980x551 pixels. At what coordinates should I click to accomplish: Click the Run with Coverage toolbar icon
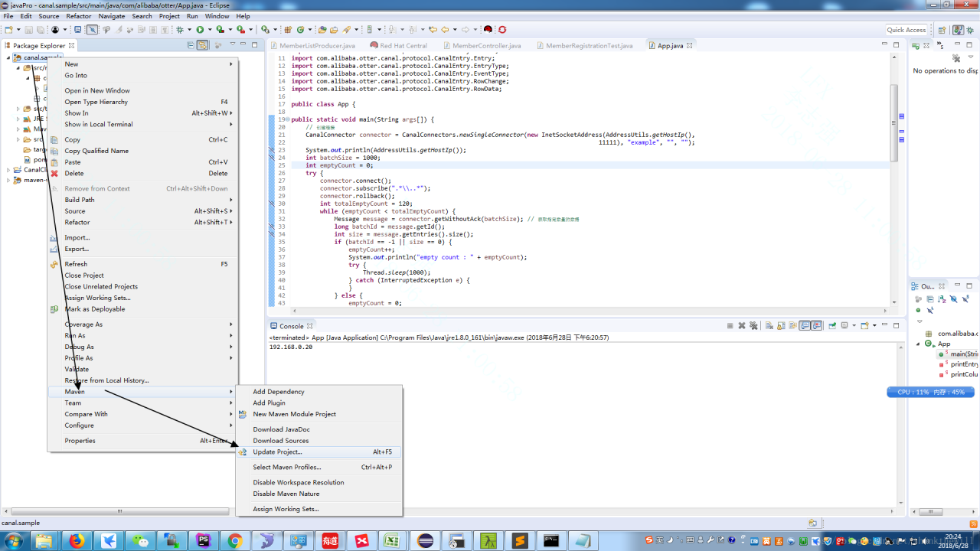point(220,30)
